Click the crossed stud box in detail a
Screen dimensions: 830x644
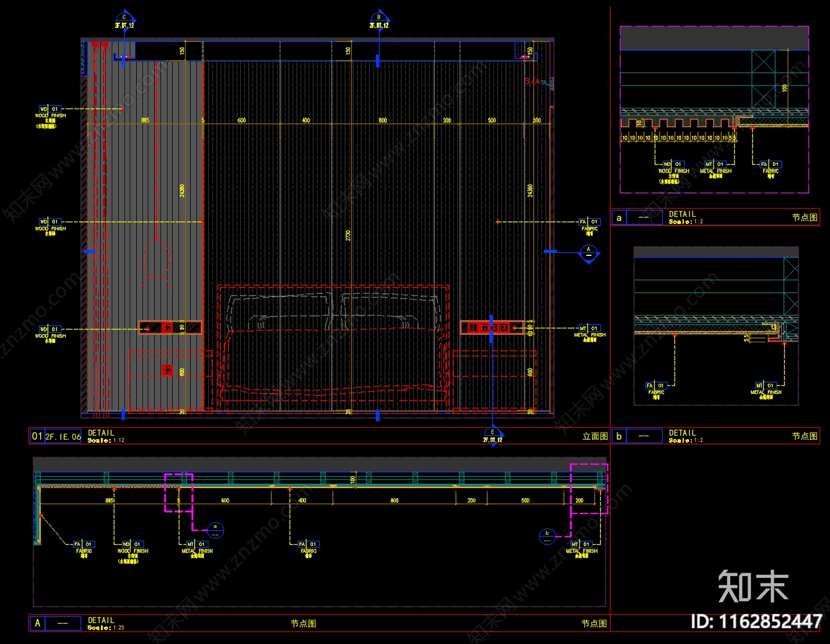764,78
